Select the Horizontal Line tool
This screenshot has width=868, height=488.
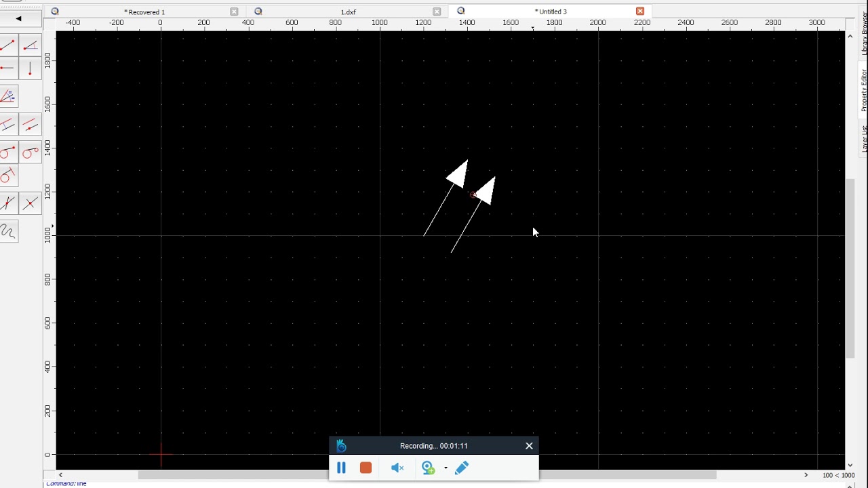point(8,68)
